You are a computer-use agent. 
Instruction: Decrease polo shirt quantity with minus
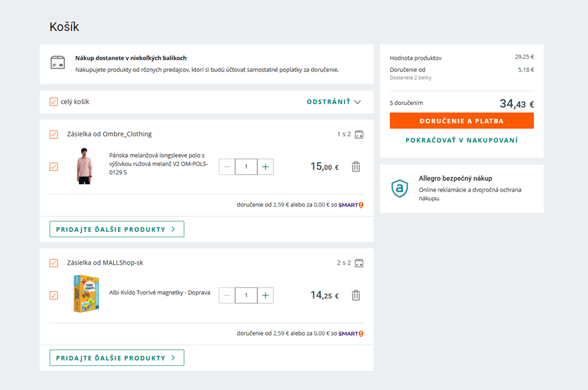click(x=227, y=167)
